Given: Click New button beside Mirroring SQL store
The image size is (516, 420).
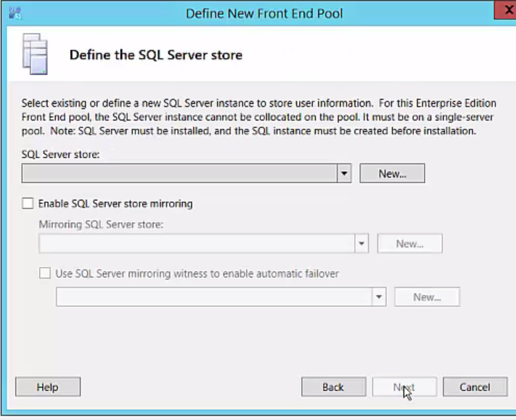Looking at the screenshot, I should coord(410,244).
